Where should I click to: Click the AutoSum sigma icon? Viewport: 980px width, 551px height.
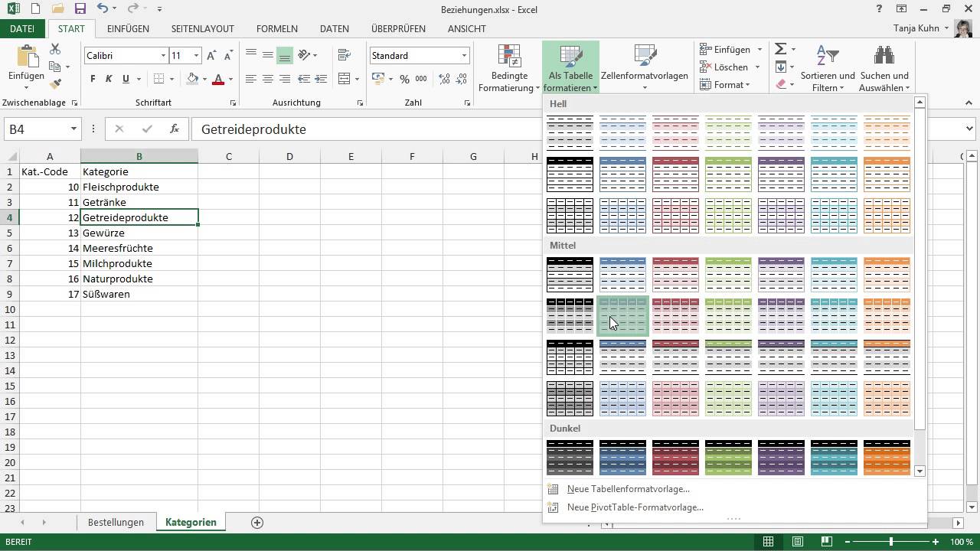[780, 49]
